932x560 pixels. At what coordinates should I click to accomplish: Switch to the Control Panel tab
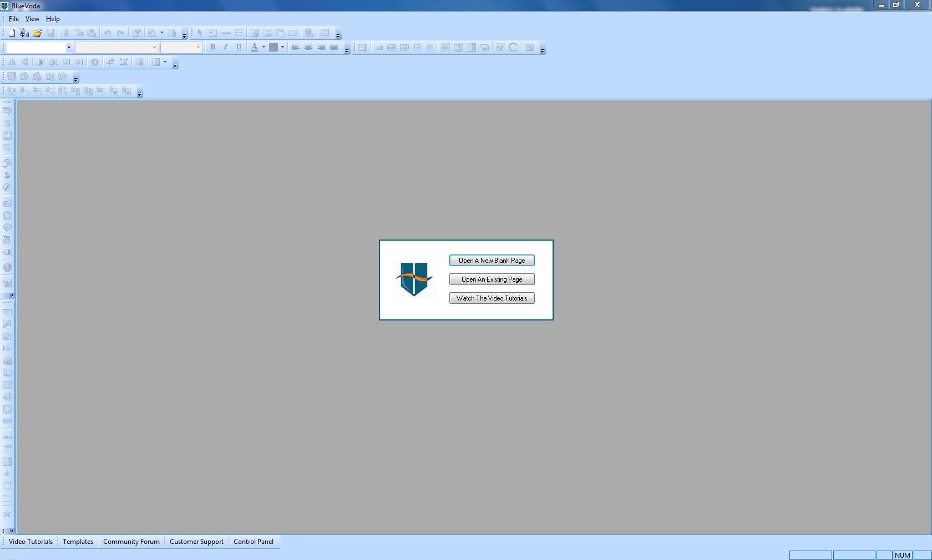[254, 542]
